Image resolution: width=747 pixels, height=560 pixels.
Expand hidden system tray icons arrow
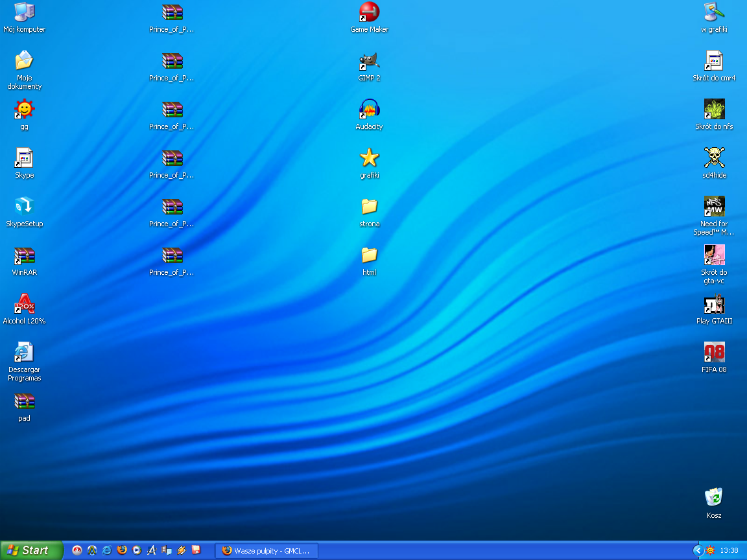click(698, 550)
